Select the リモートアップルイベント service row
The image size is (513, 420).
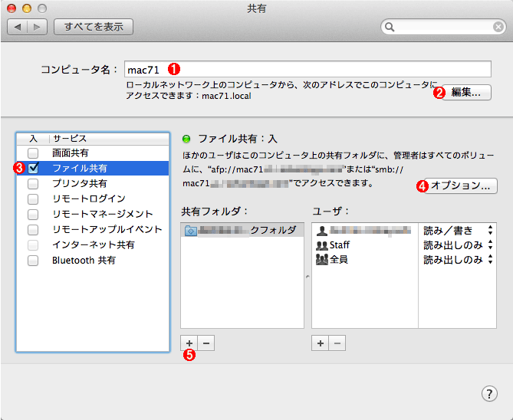click(x=93, y=230)
